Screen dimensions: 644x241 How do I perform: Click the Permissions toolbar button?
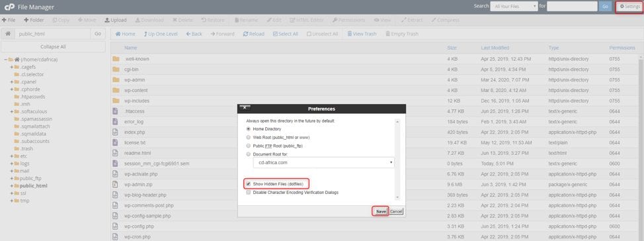pos(348,20)
